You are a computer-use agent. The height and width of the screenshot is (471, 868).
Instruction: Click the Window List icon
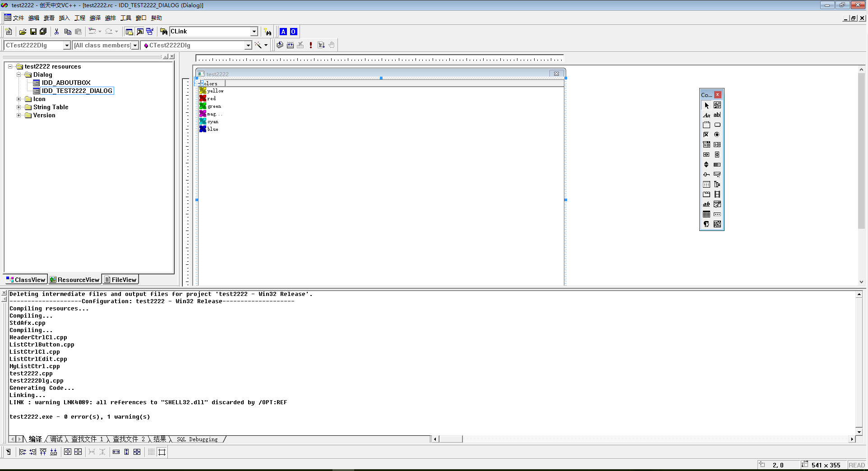click(150, 32)
